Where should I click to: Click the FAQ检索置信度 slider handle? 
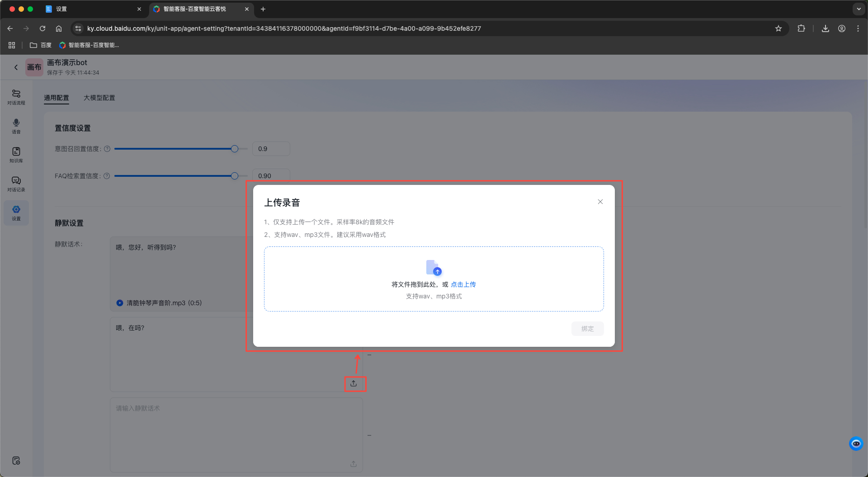tap(235, 176)
